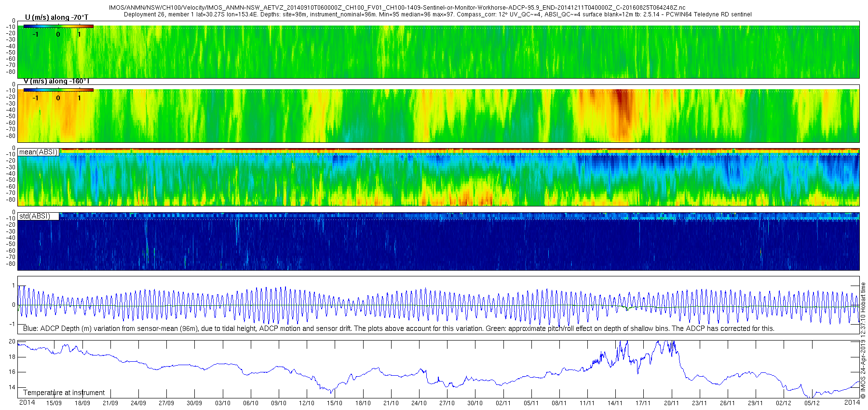Click the '05/12' date tick label
Screen dimensions: 868x410
812,403
